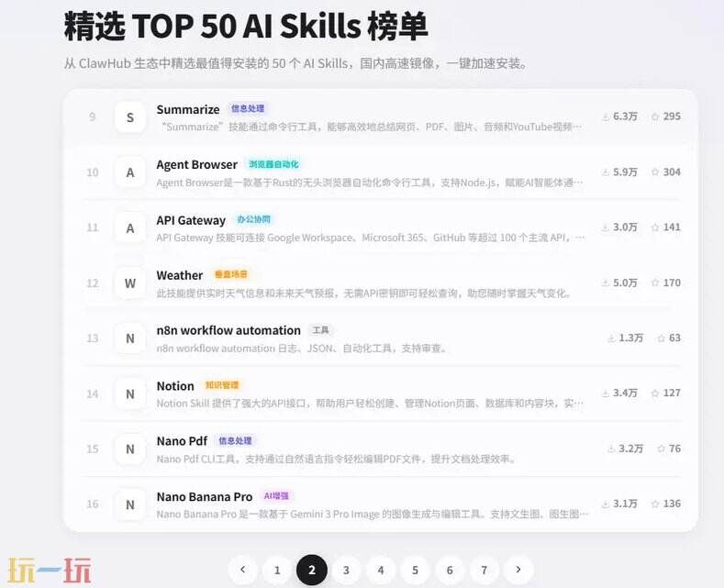Screen dimensions: 724x588
Task: Click the Weather description line
Action: pos(363,293)
